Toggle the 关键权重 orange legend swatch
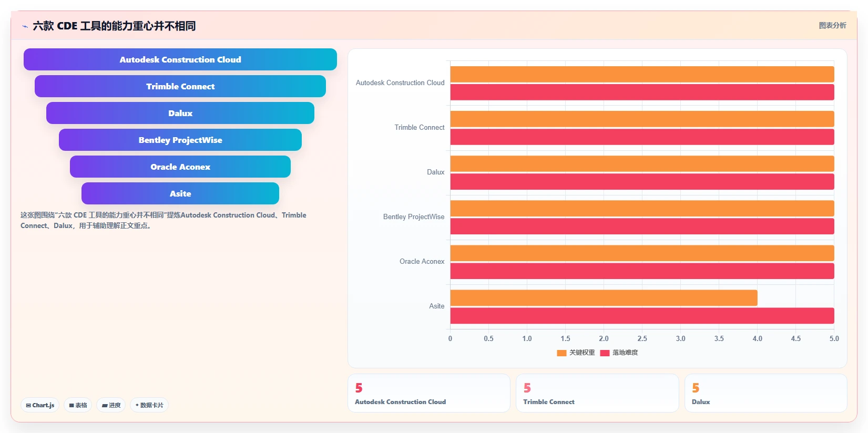This screenshot has width=868, height=433. coord(561,353)
